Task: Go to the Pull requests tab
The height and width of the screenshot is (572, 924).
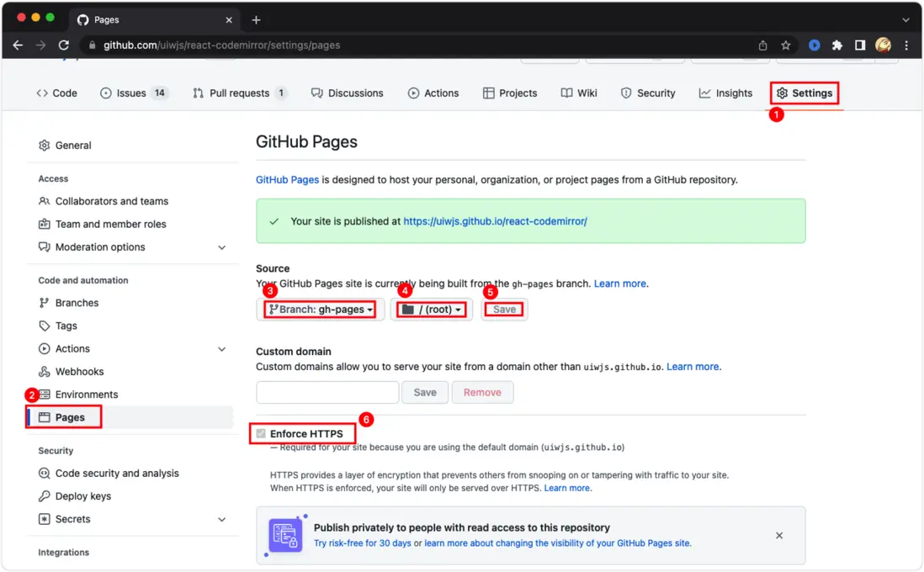Action: point(239,93)
